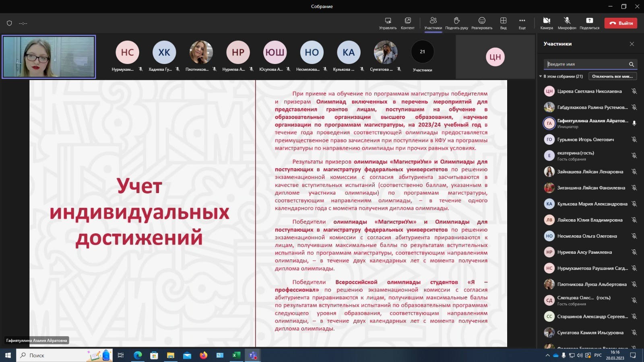Select the 21 Участники overflow circle

422,52
